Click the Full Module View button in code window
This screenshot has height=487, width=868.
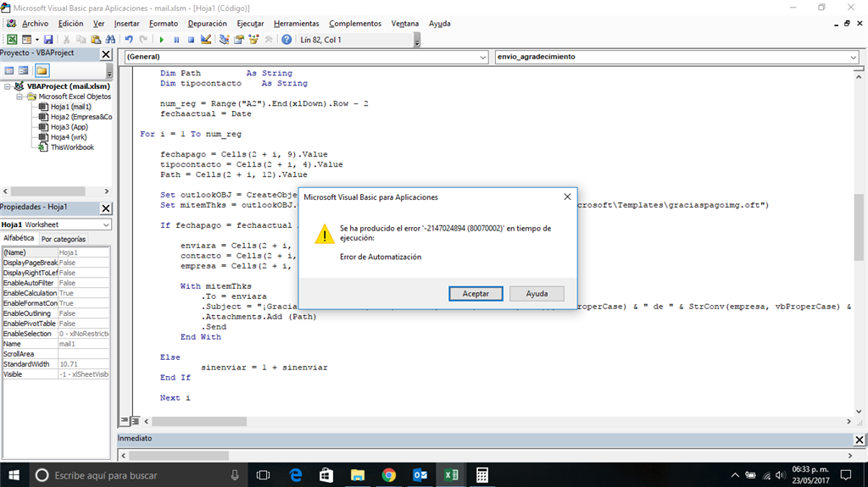[135, 421]
